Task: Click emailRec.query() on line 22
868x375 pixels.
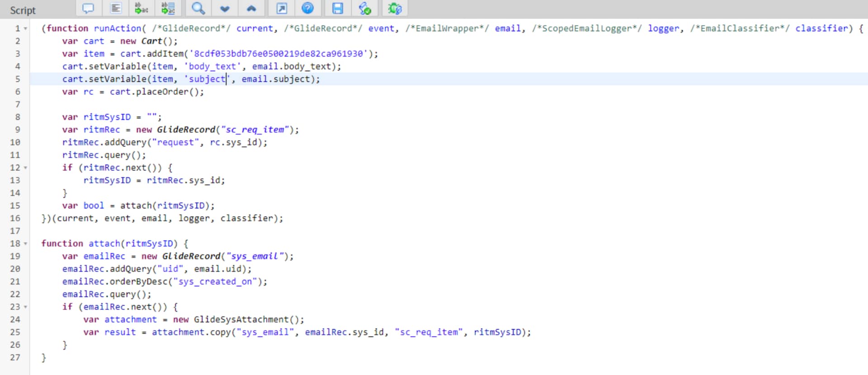Action: pyautogui.click(x=104, y=294)
